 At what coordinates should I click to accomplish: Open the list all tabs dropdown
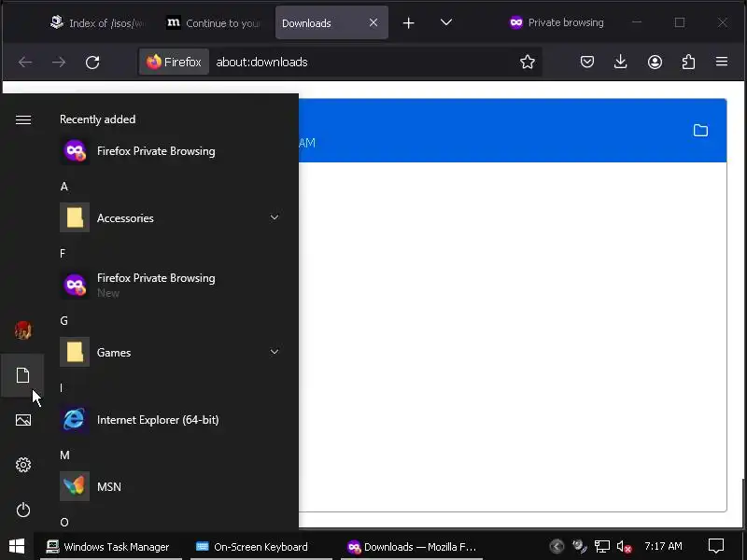click(446, 22)
